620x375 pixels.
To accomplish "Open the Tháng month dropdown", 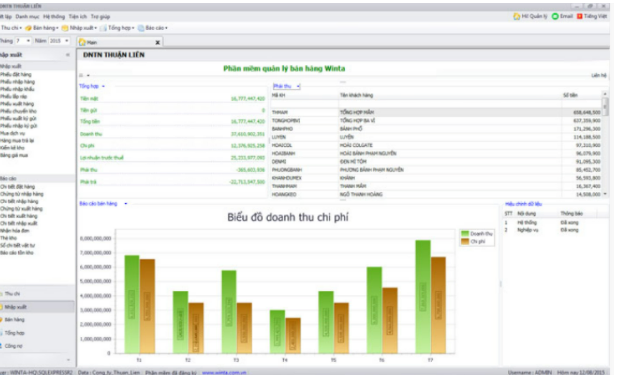I will pos(28,41).
